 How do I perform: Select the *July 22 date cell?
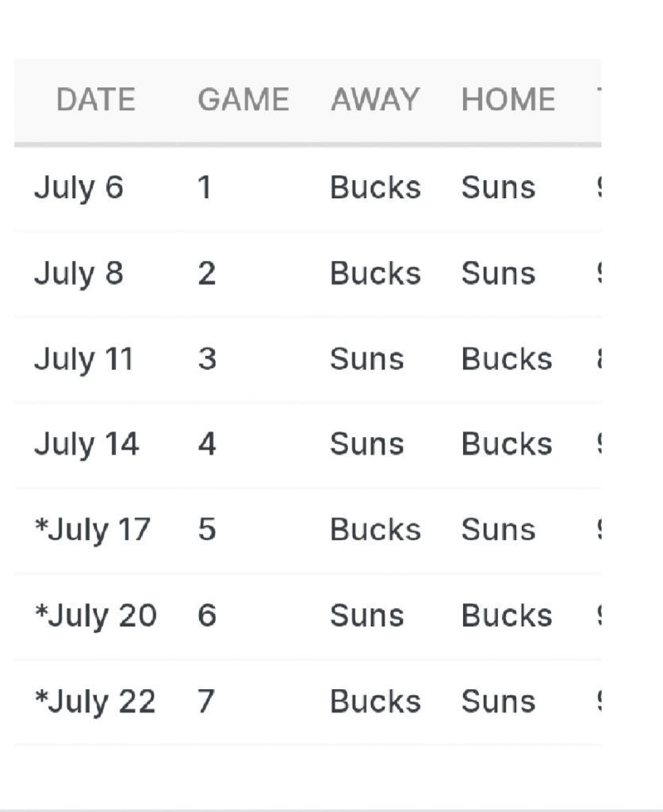pyautogui.click(x=95, y=702)
